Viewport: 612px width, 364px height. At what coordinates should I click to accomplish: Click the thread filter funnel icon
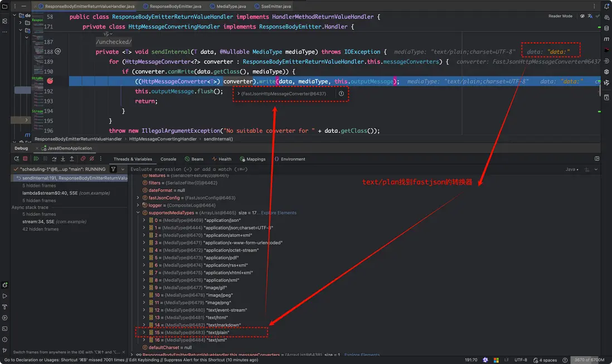113,169
